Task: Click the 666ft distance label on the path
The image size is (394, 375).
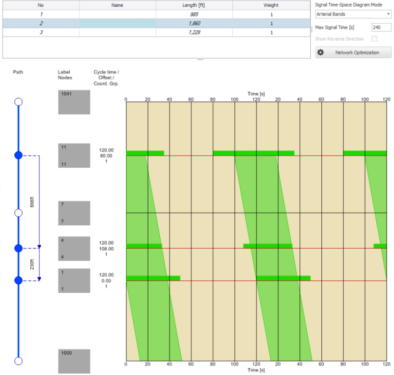Action: 32,202
